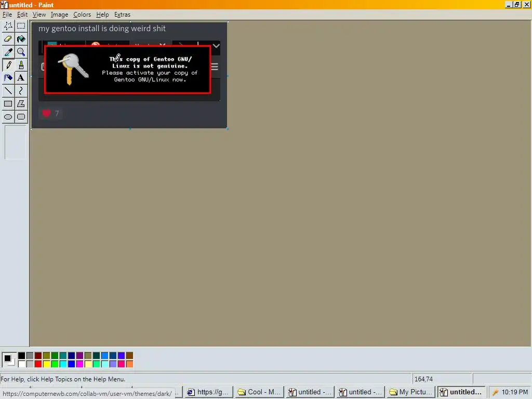Open the View menu
Image resolution: width=532 pixels, height=399 pixels.
click(x=39, y=15)
